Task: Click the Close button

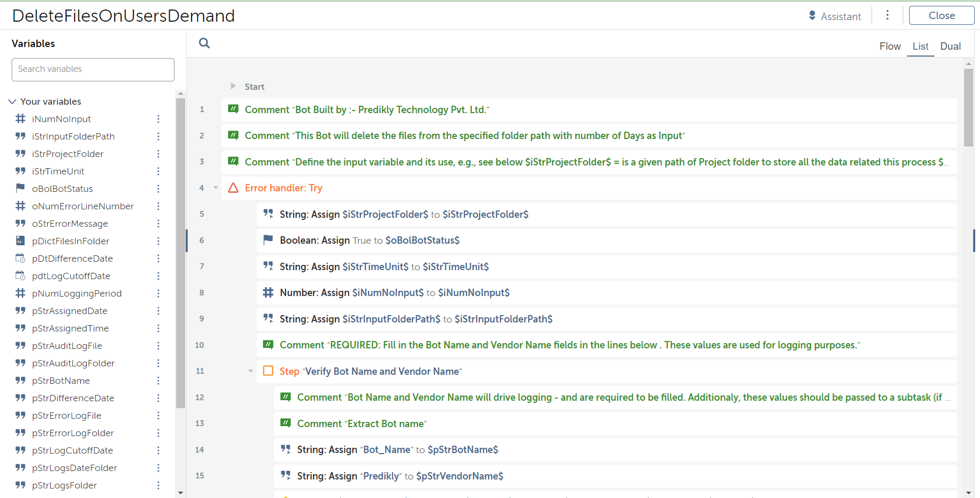Action: click(x=941, y=15)
